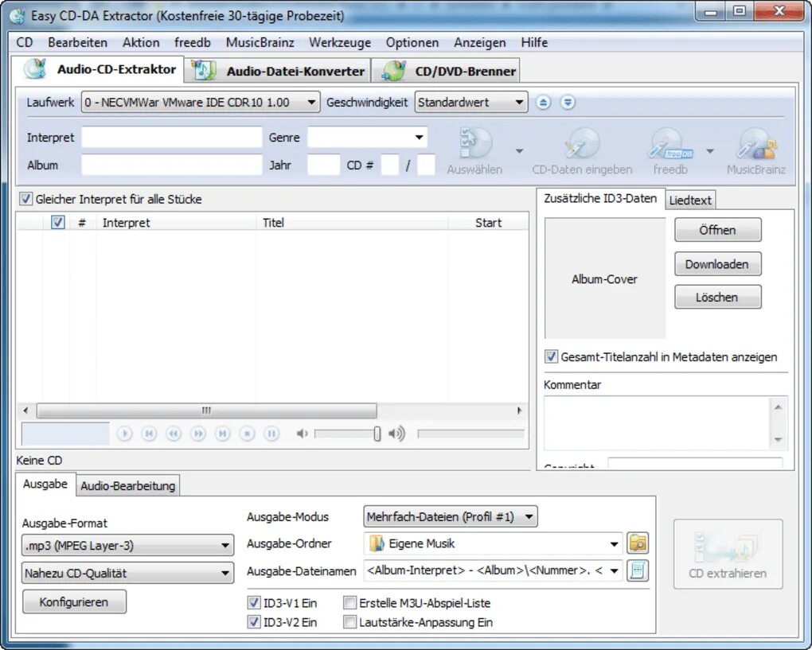Open the CD menu
Screen dimensions: 812x650
pyautogui.click(x=25, y=42)
